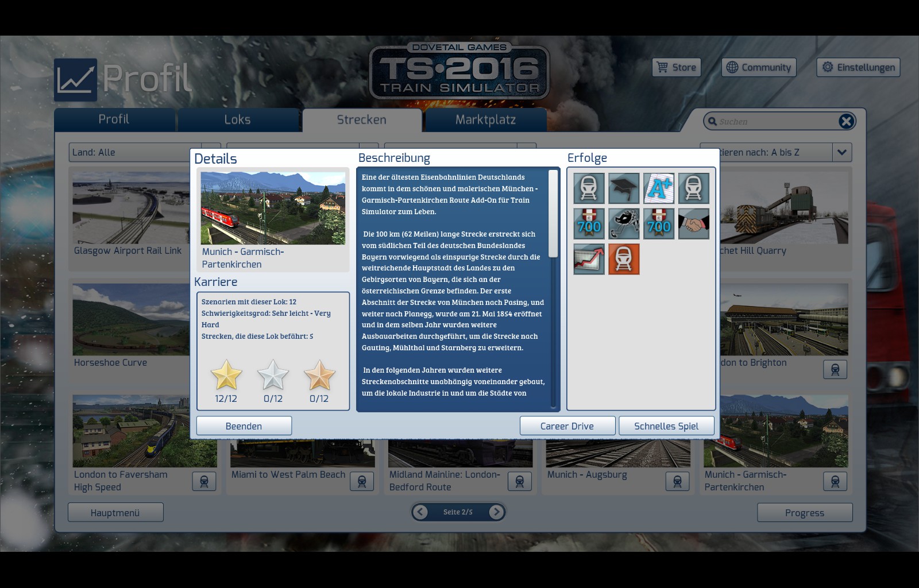Click the gold star showing 12/12
The height and width of the screenshot is (588, 919).
point(226,375)
